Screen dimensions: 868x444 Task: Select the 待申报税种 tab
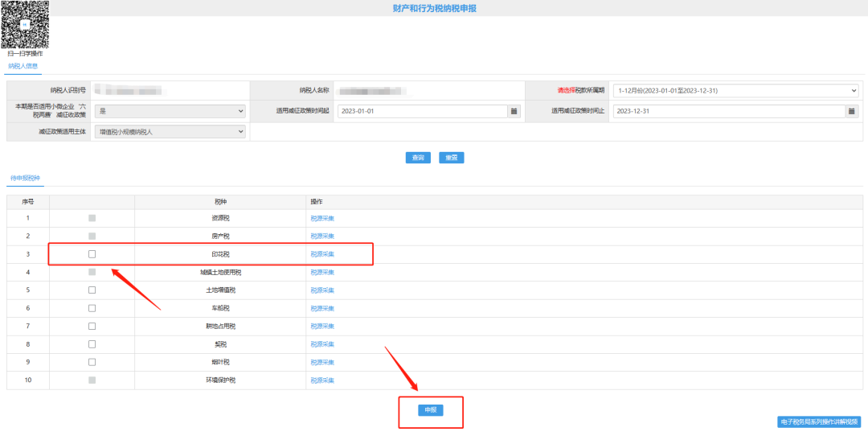(25, 177)
